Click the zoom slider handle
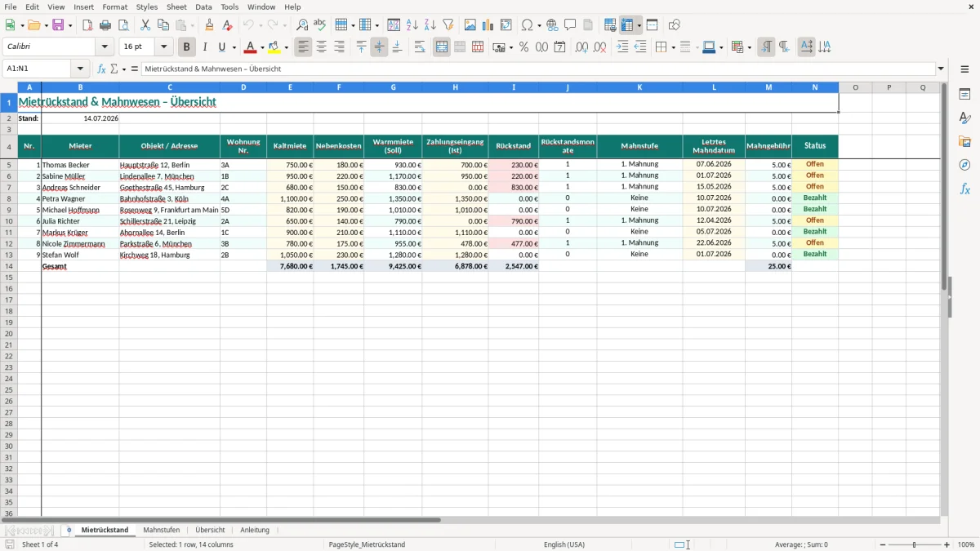Screen dimensions: 980x551 tap(914, 544)
